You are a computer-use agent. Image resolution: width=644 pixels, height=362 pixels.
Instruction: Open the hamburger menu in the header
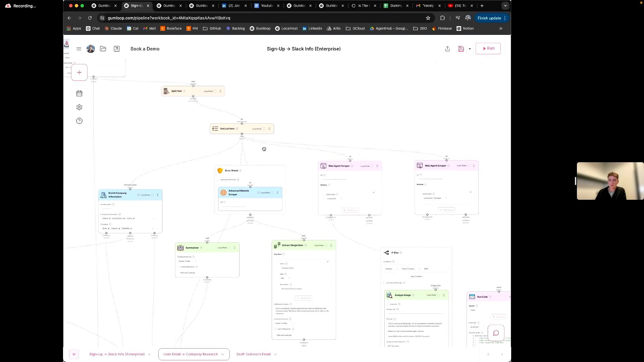pyautogui.click(x=79, y=49)
